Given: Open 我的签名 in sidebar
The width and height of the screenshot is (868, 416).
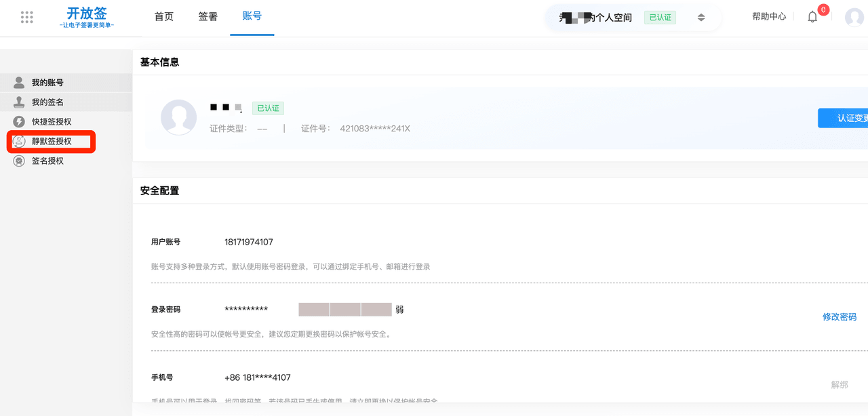Looking at the screenshot, I should pos(66,102).
